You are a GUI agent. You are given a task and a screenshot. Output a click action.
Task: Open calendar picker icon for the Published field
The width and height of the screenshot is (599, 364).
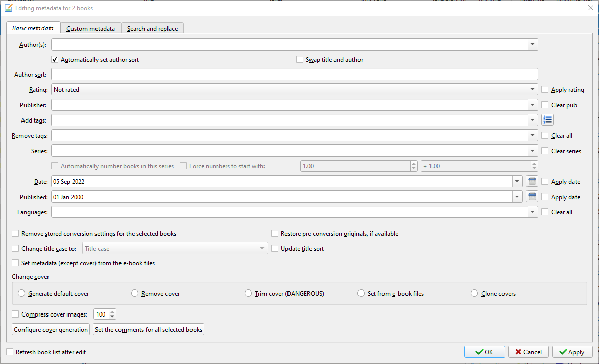[x=532, y=197]
